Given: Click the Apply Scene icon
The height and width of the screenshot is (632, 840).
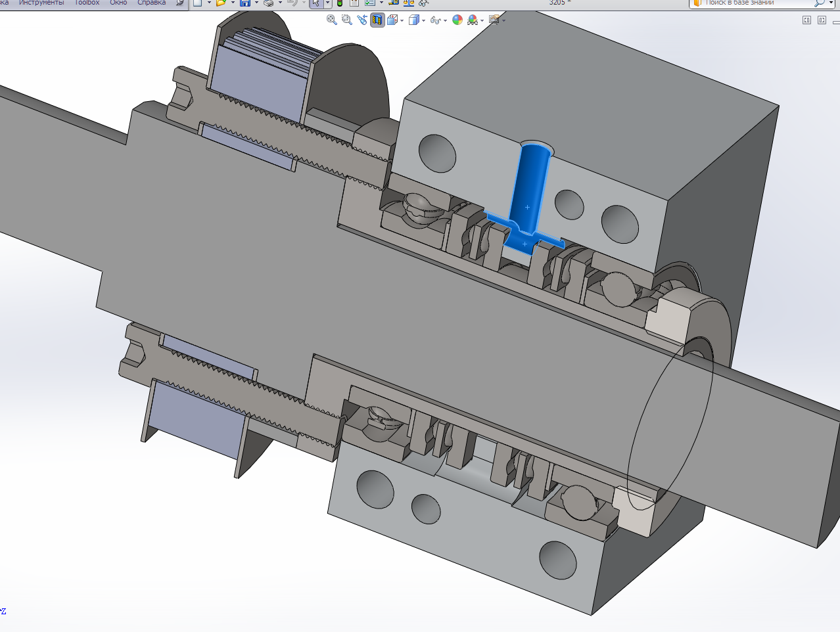Looking at the screenshot, I should click(x=473, y=20).
